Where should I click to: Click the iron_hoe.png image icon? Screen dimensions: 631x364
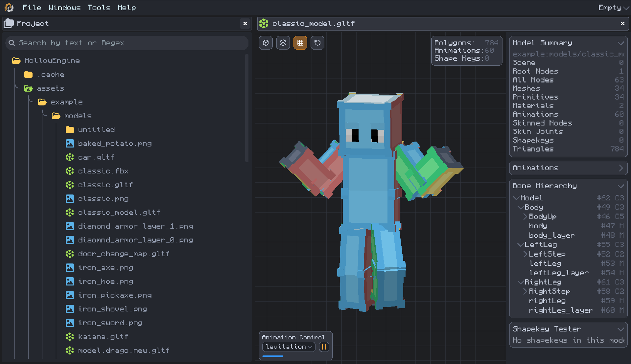click(x=70, y=282)
